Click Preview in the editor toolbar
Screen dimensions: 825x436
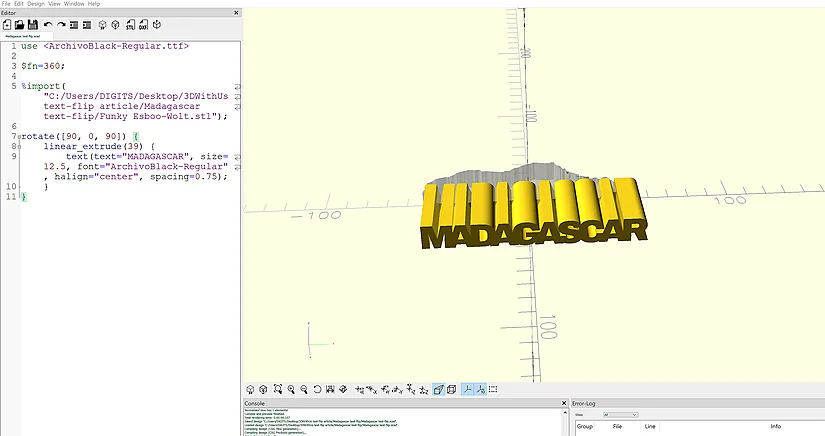(x=103, y=25)
